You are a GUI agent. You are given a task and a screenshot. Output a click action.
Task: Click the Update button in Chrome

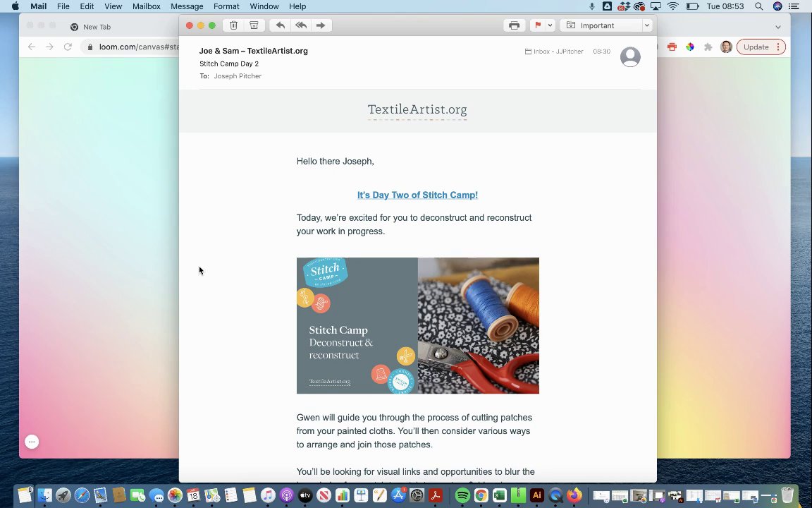(x=761, y=47)
